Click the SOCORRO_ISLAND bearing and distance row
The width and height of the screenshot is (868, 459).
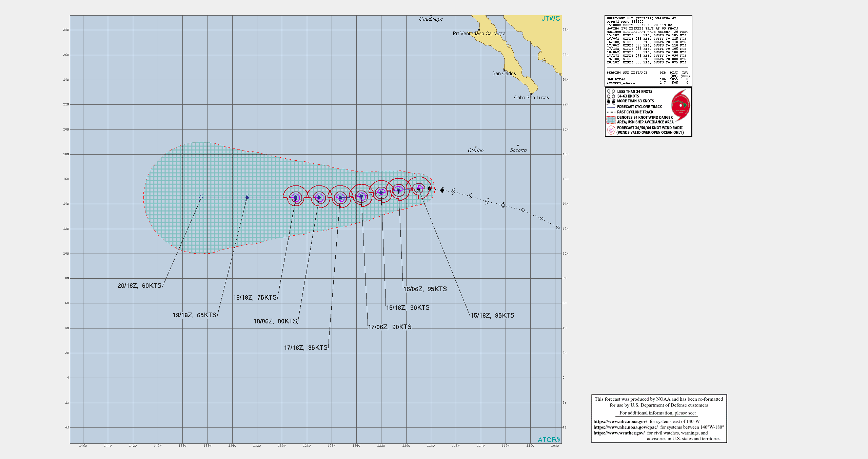(x=648, y=83)
